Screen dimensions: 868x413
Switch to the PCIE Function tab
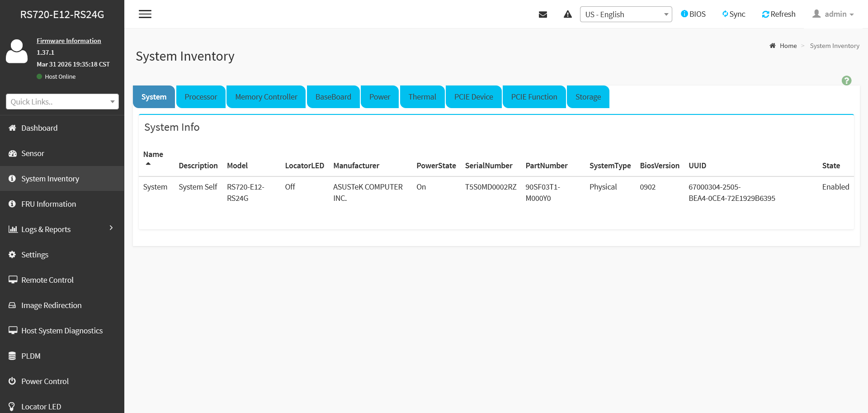pos(534,97)
